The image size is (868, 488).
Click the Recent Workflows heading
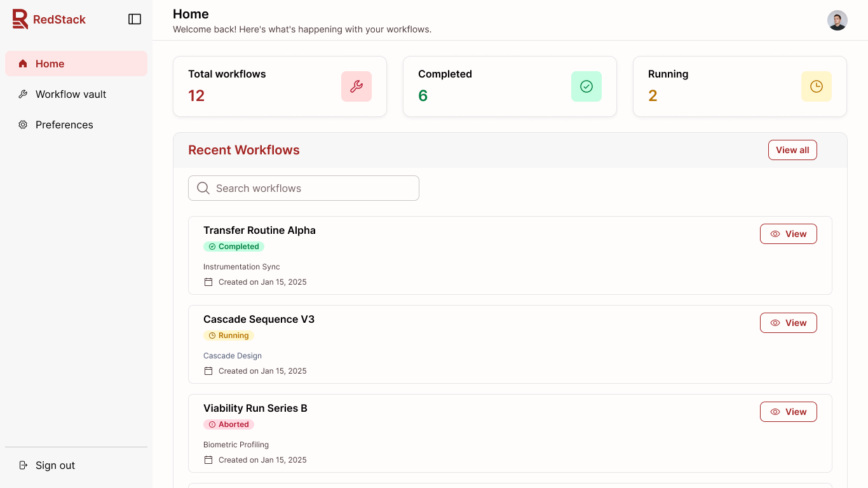pyautogui.click(x=244, y=150)
